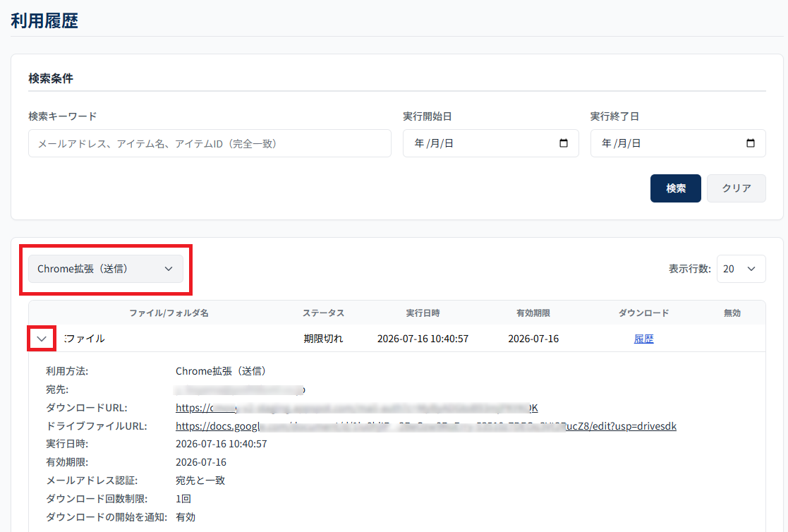Click the calendar icon in 実行開始日
The image size is (788, 532).
point(564,143)
